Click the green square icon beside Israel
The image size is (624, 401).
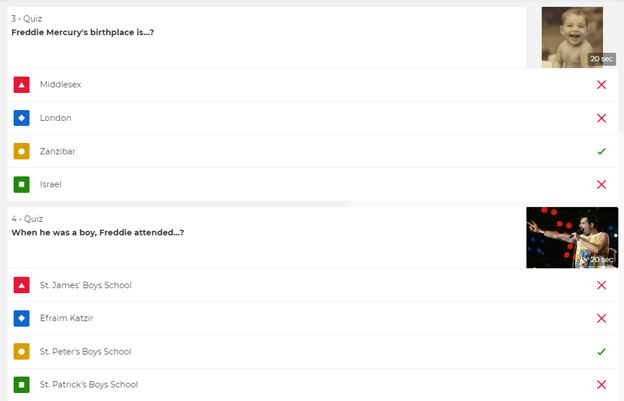pos(21,185)
